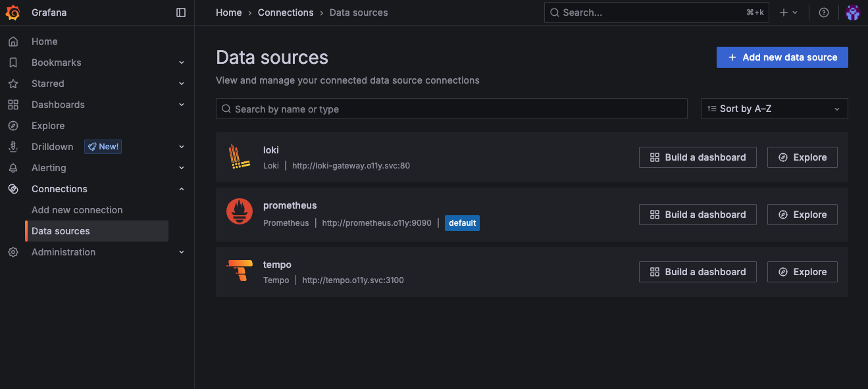This screenshot has width=868, height=389.
Task: Click Build a dashboard for loki
Action: coord(698,157)
